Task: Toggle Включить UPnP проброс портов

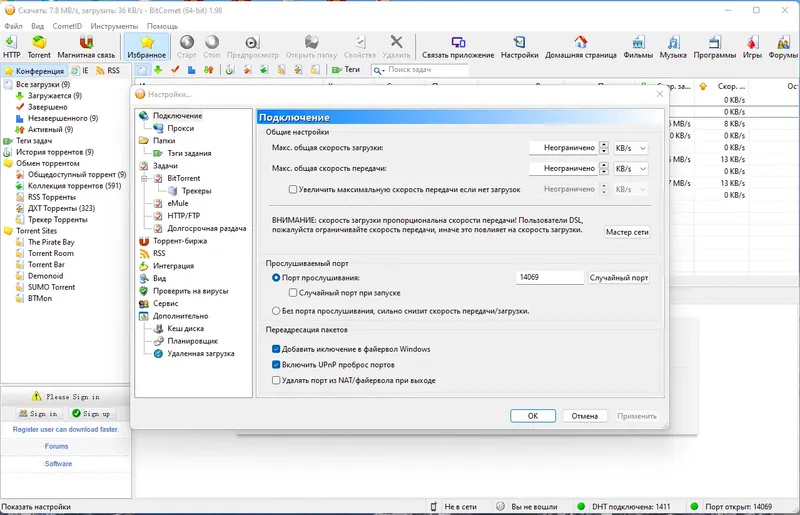Action: 276,365
